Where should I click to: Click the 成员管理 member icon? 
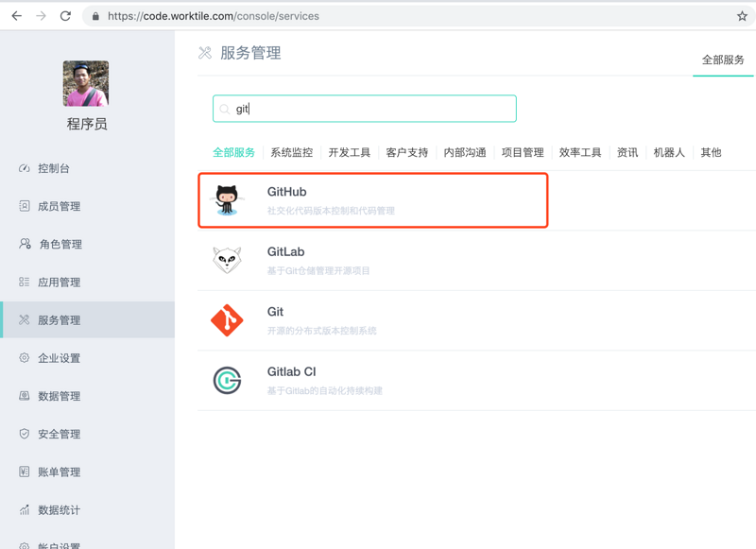pyautogui.click(x=25, y=206)
